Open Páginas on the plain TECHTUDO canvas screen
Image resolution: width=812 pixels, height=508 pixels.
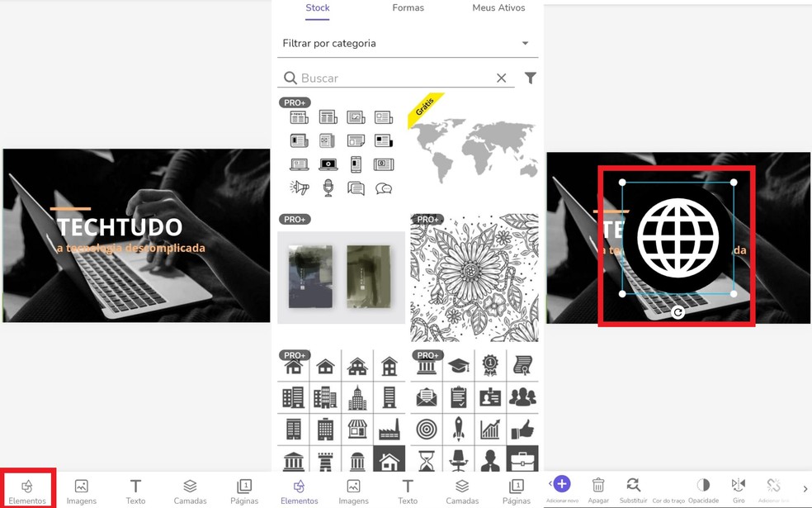[244, 491]
